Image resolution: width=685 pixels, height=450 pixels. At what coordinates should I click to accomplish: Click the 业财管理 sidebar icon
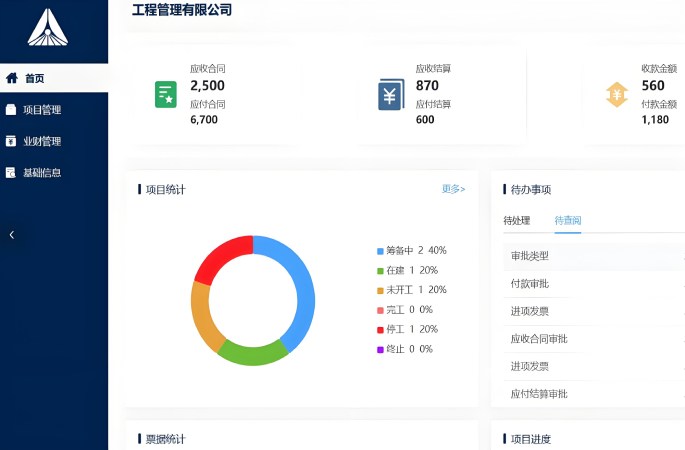(11, 141)
